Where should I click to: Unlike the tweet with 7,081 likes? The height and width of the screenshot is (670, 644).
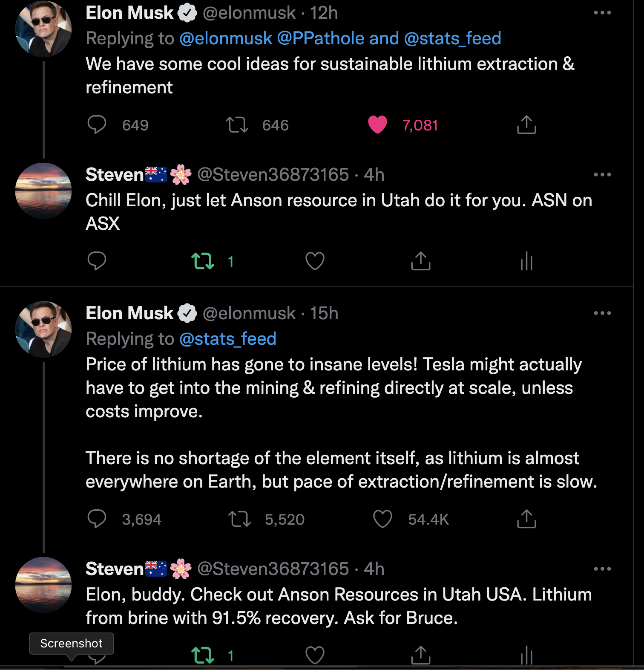(x=377, y=125)
